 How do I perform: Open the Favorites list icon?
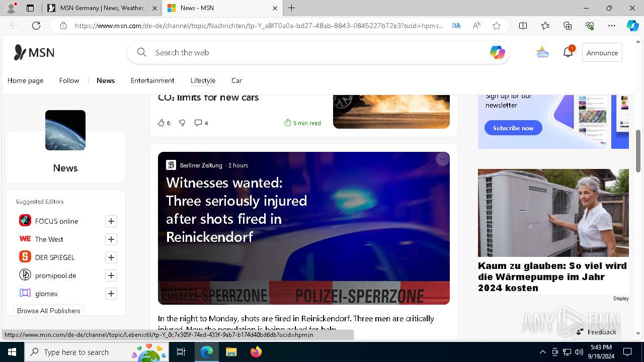[545, 26]
